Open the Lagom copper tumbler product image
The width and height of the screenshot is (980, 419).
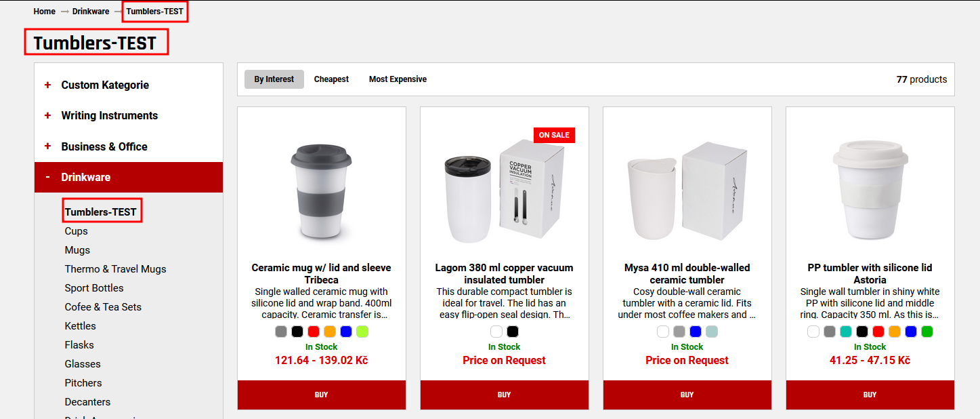pos(505,191)
